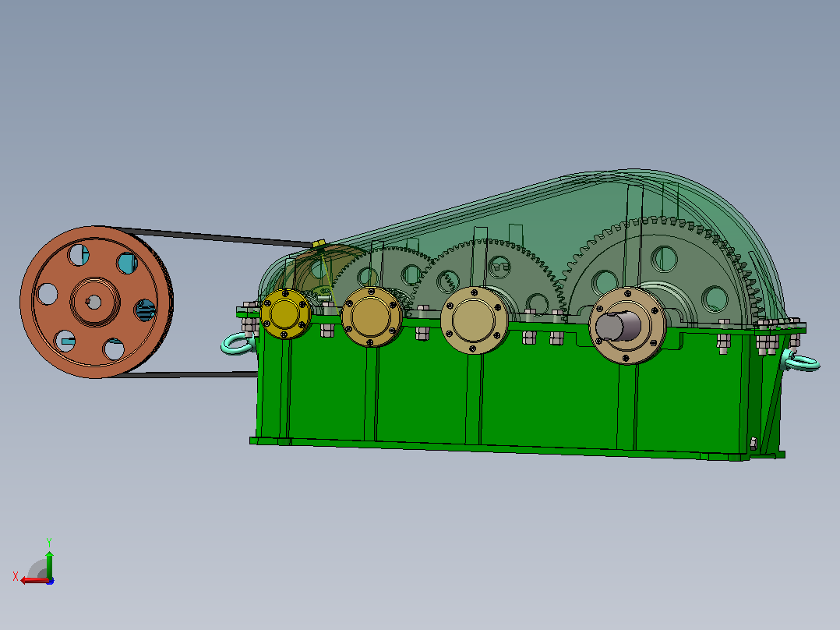Click the small yellow plug atop the housing cover
This screenshot has width=840, height=630.
pos(319,244)
